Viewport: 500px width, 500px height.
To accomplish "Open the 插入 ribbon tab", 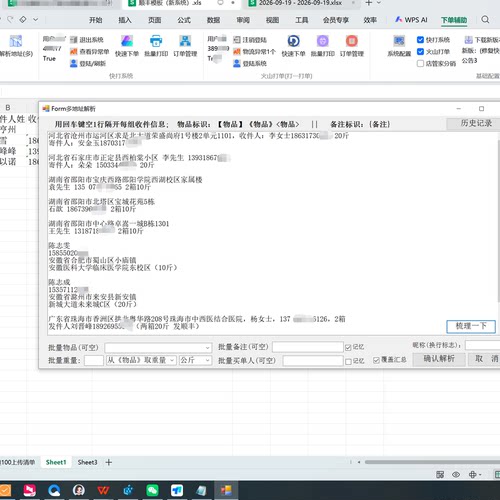I will tap(125, 20).
